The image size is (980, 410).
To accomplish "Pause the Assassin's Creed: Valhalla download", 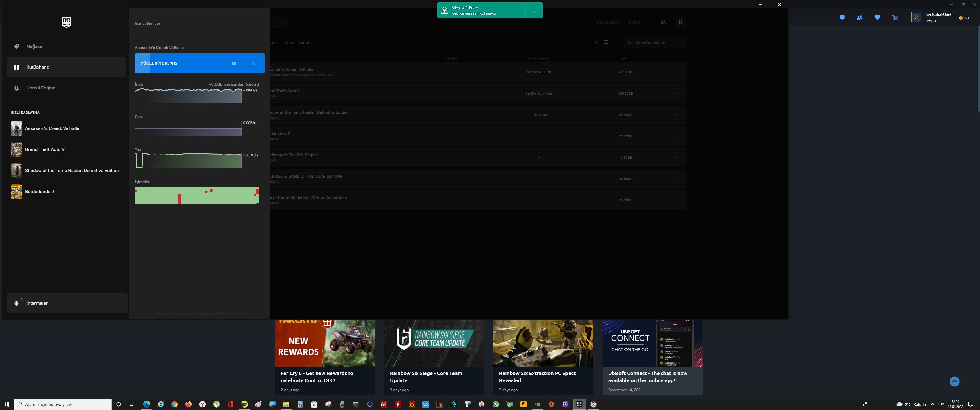I will coord(234,63).
